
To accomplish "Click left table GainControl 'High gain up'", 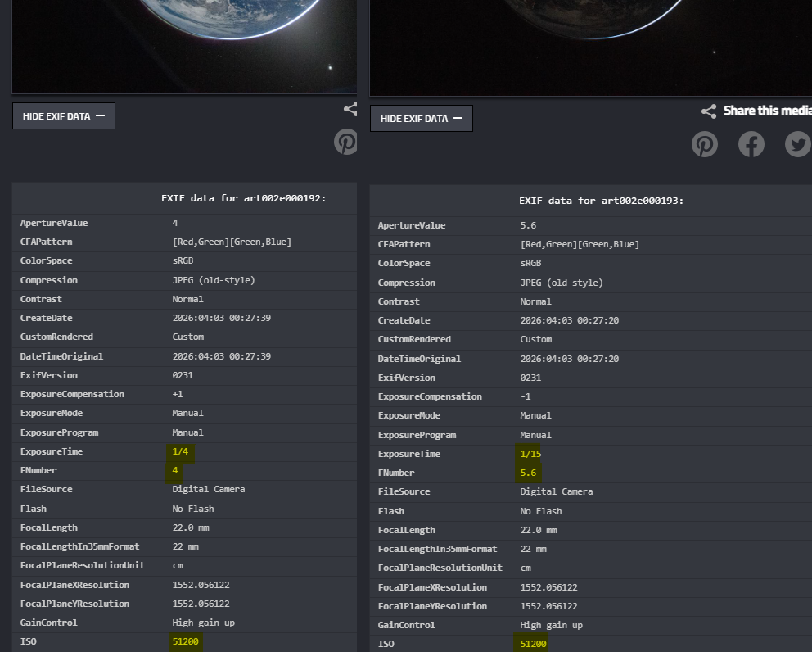I will 204,623.
